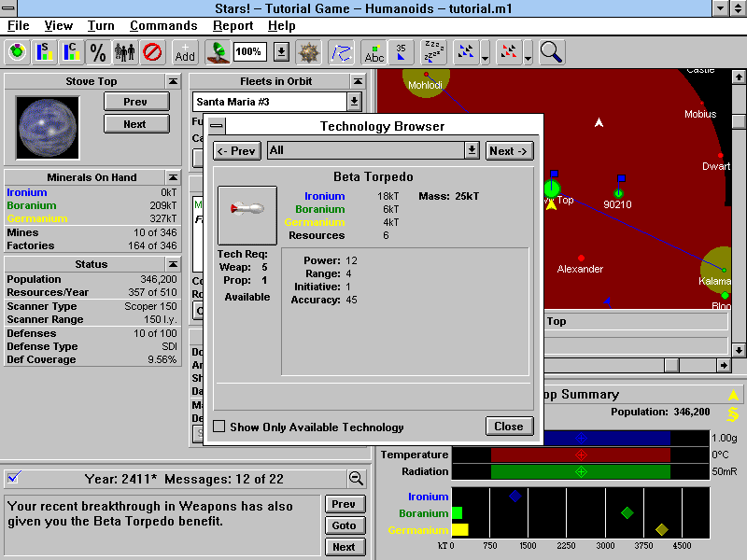Toggle the scanner coverage dish icon
The image size is (747, 560).
(x=218, y=52)
